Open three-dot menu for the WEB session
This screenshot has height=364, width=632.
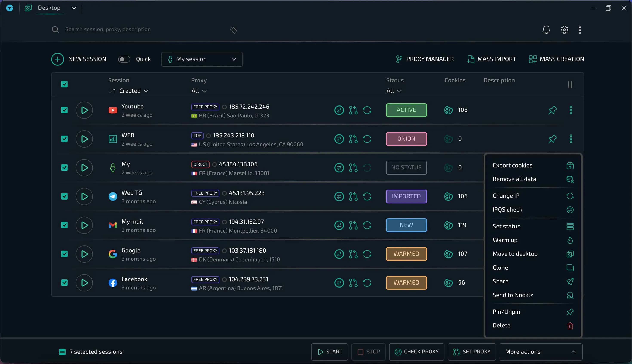(571, 139)
